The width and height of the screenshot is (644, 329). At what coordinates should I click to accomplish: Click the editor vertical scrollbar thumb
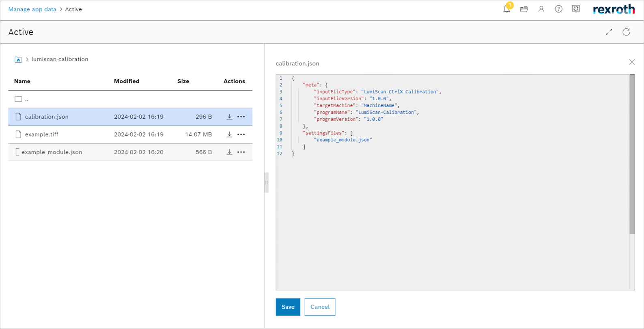[632, 154]
